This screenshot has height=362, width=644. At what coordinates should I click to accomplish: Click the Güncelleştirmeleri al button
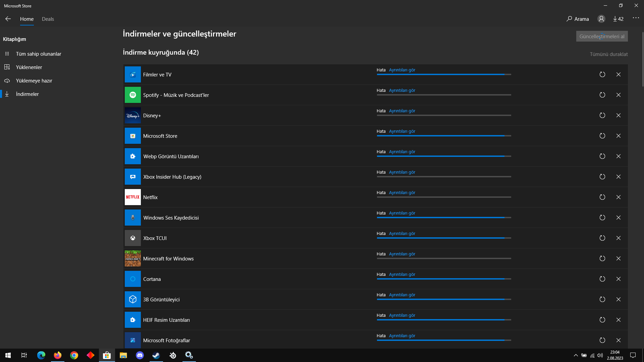tap(602, 36)
